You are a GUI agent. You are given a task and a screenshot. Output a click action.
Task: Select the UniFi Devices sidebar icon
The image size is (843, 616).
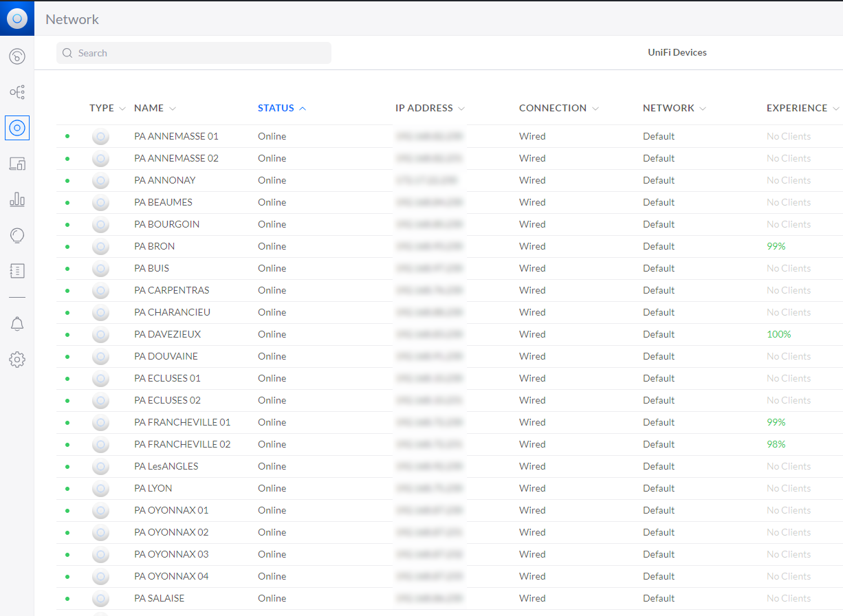pos(17,127)
